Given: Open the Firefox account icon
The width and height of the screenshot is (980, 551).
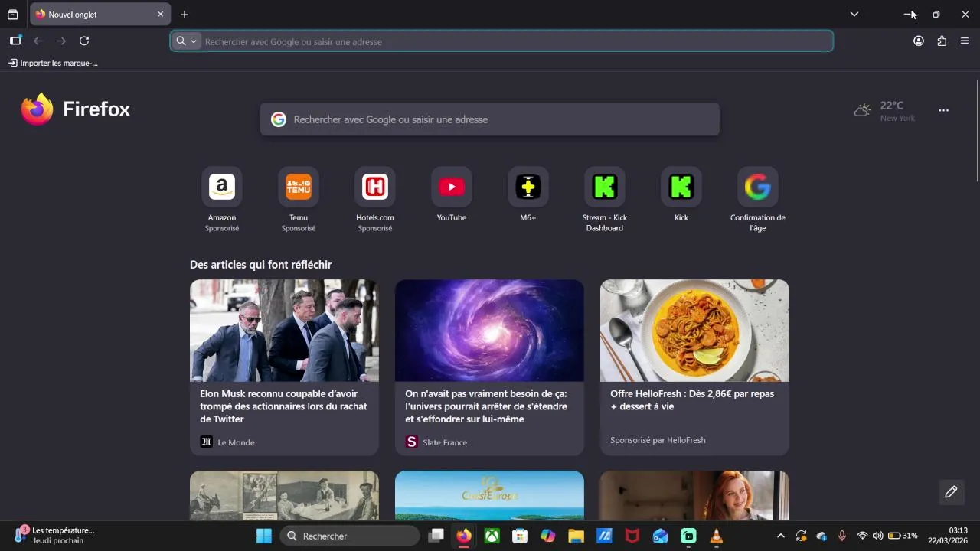Looking at the screenshot, I should tap(919, 41).
